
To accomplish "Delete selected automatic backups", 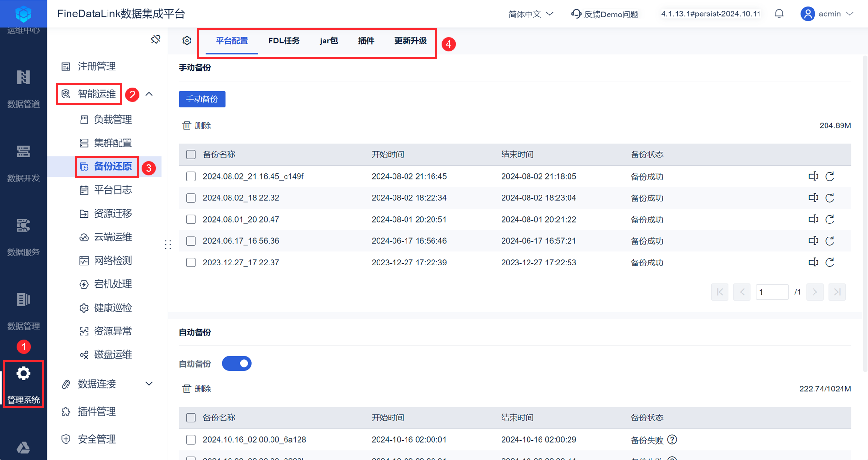I will coord(197,389).
